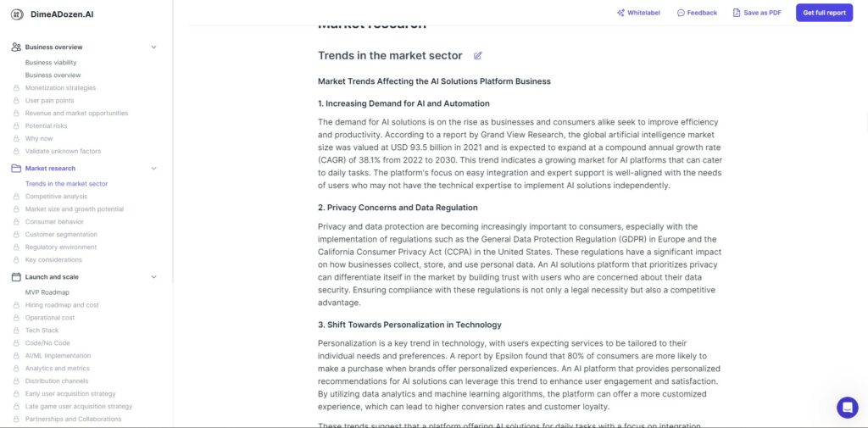Screen dimensions: 868x428
Task: Open the Business overview sub-item
Action: (53, 75)
